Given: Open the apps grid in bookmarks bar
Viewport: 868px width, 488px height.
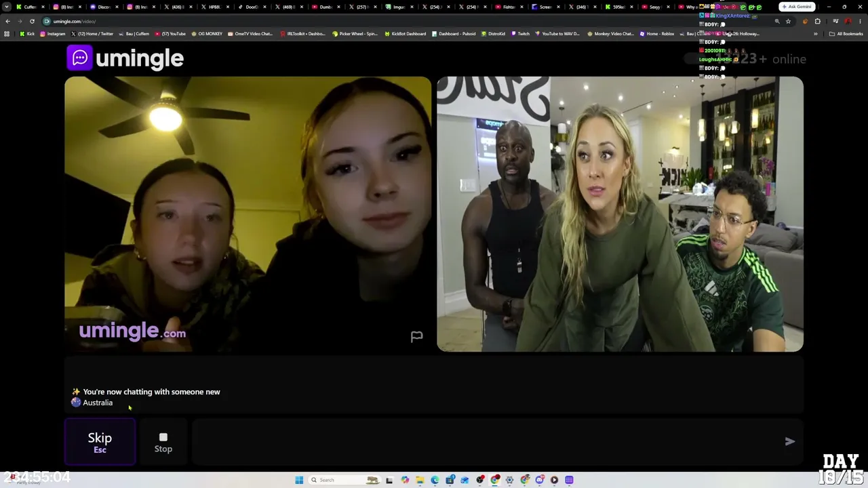Looking at the screenshot, I should 7,34.
